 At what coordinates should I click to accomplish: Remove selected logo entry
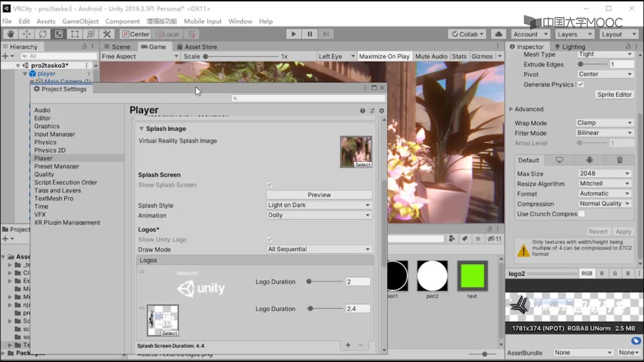360,345
